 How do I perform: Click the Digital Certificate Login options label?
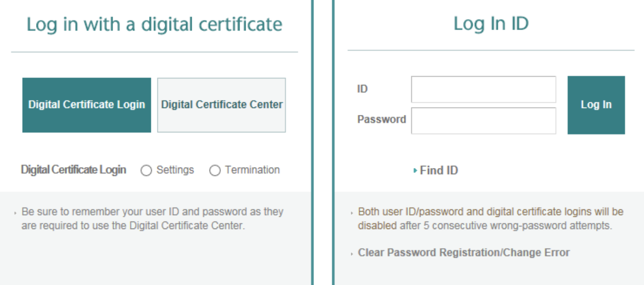73,170
